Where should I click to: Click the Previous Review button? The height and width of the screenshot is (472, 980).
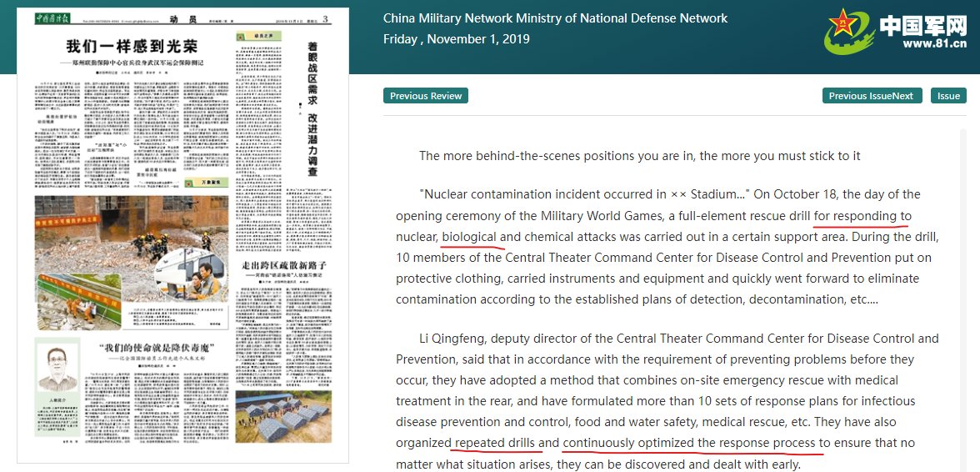click(426, 96)
